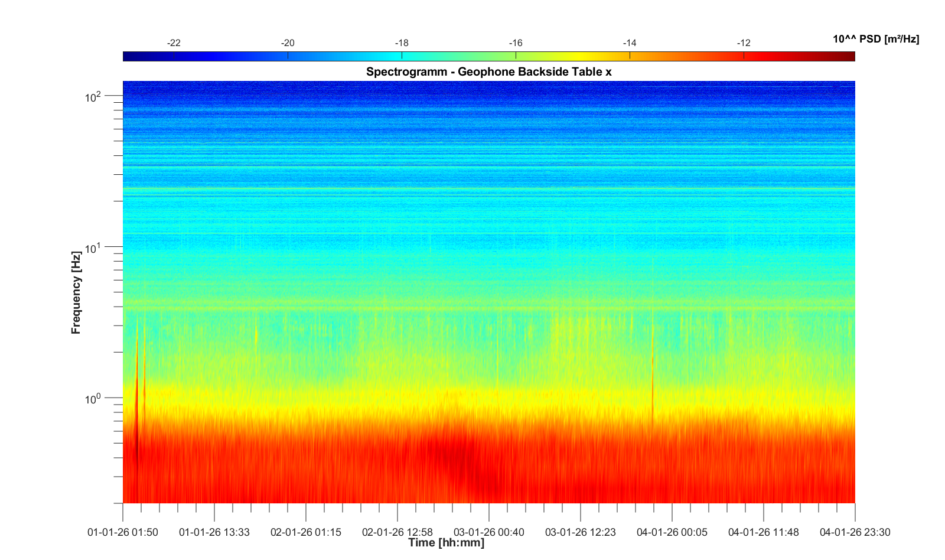
Task: Select the 'Frequency [Hz]' y-axis label
Action: (x=76, y=292)
